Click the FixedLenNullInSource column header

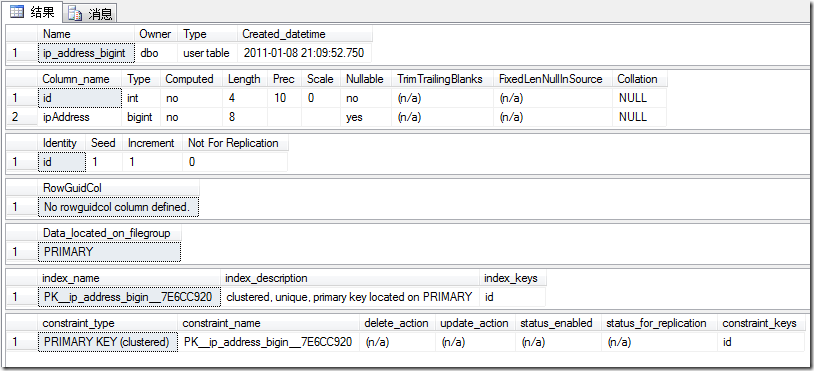553,79
